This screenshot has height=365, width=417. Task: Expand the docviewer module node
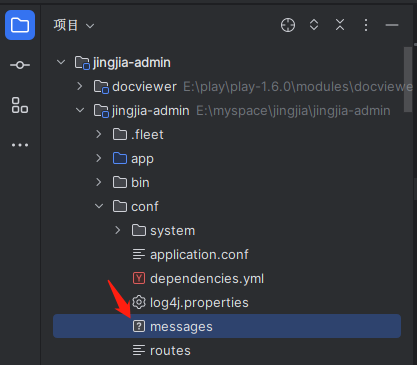pyautogui.click(x=80, y=86)
